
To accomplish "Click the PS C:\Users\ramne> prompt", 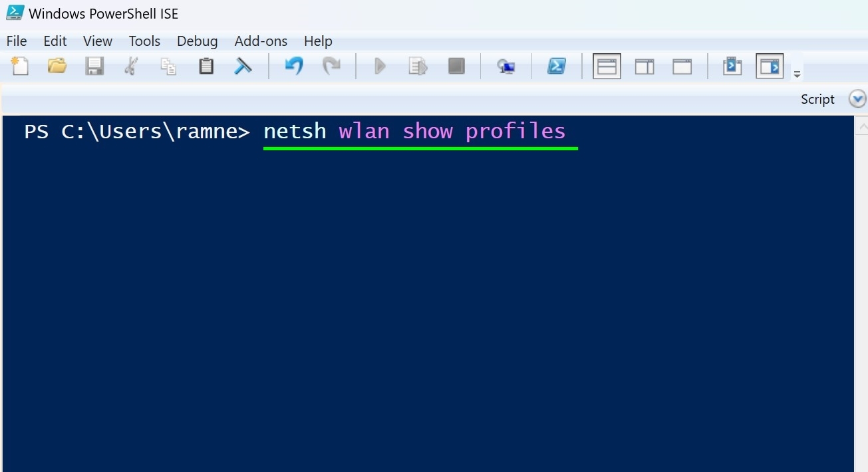I will [136, 132].
